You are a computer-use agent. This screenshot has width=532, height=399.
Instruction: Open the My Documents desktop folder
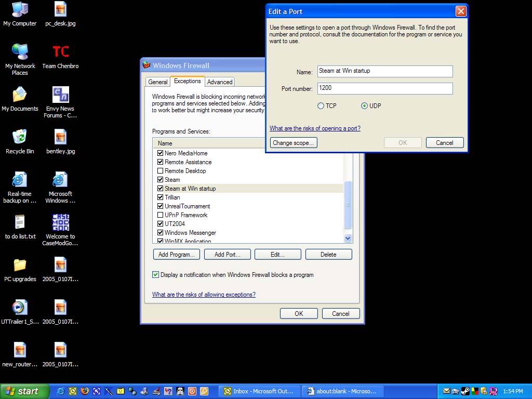20,99
